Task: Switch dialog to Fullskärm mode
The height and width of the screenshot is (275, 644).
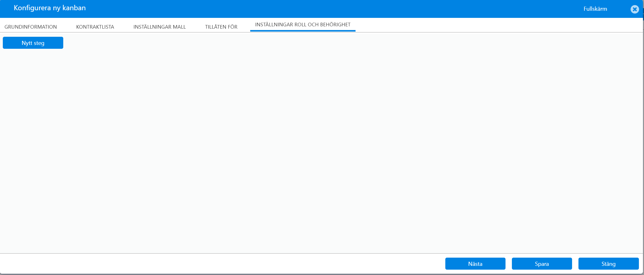Action: (595, 9)
